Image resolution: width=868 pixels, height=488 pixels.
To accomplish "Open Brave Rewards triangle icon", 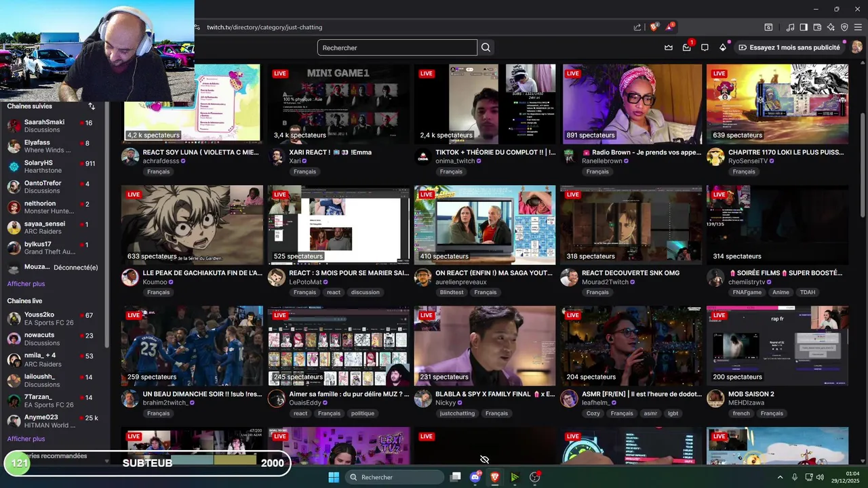I will pyautogui.click(x=670, y=27).
